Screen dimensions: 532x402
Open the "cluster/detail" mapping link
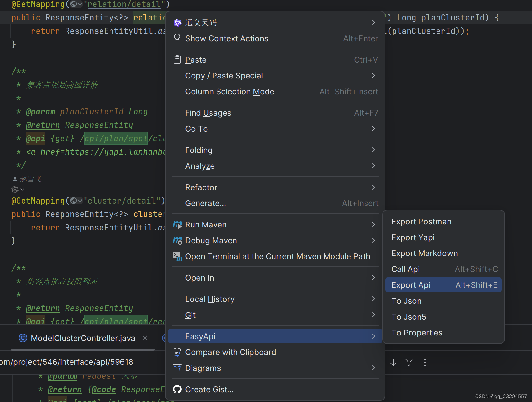pos(122,201)
